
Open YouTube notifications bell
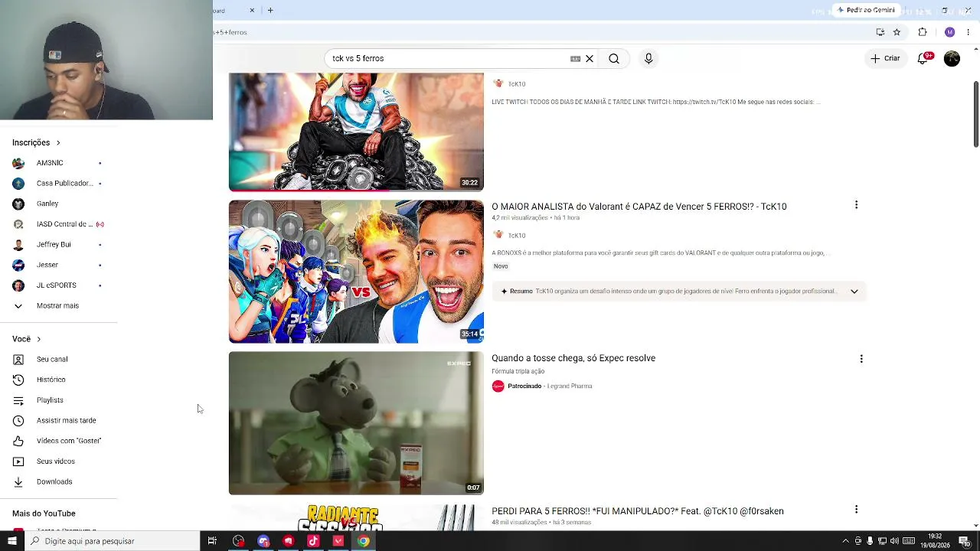coord(923,58)
